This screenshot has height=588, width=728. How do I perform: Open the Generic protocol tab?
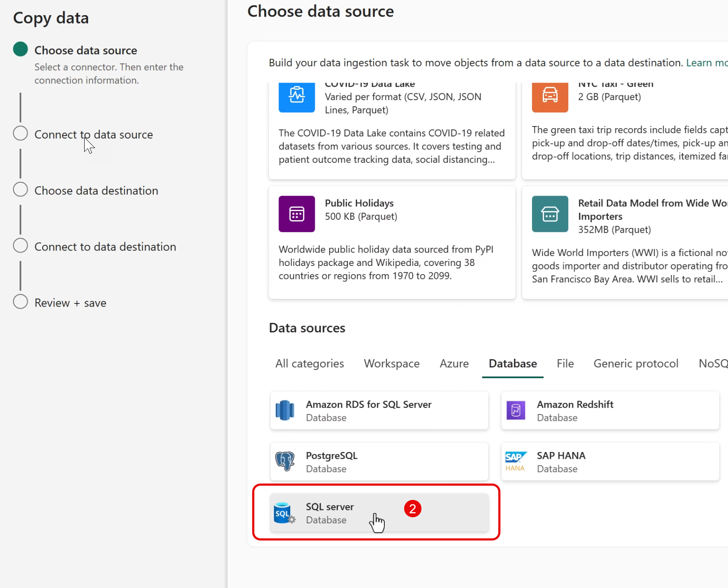[x=636, y=364]
